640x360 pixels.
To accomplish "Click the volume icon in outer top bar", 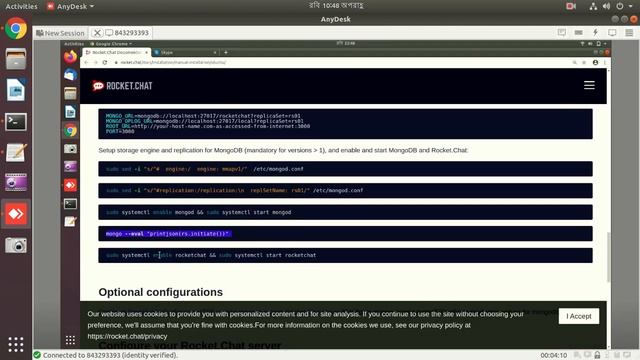I will (x=606, y=6).
